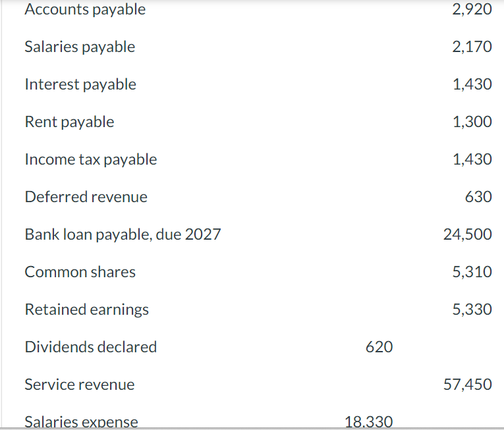
Task: Click the 1,300 credit amount
Action: pyautogui.click(x=472, y=122)
